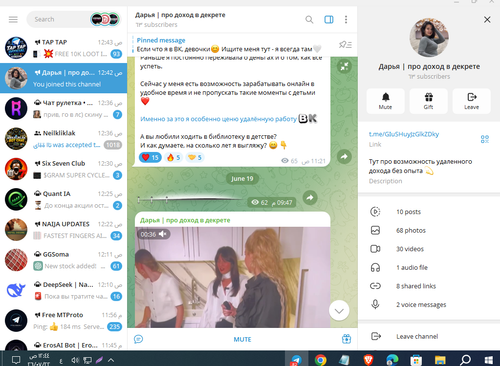Open the three-dot channel options menu
Screen dimensions: 500x366
[346, 20]
